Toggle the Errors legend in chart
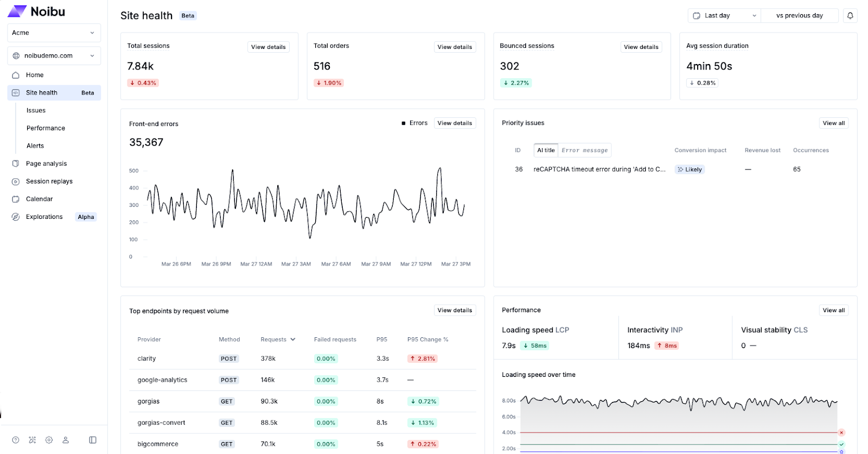Screen dimensions: 868x454 tap(414, 123)
